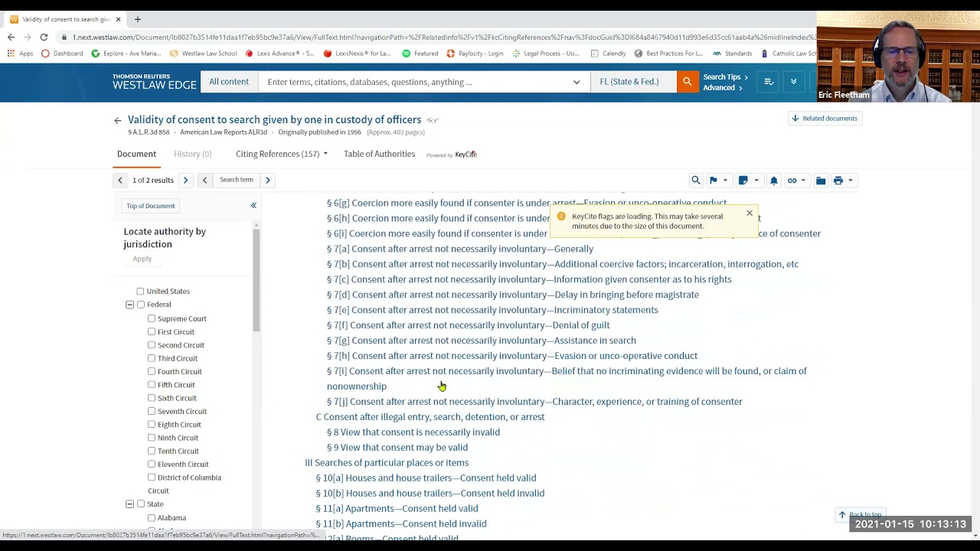Open the search box suggestions dropdown arrow

pyautogui.click(x=577, y=82)
